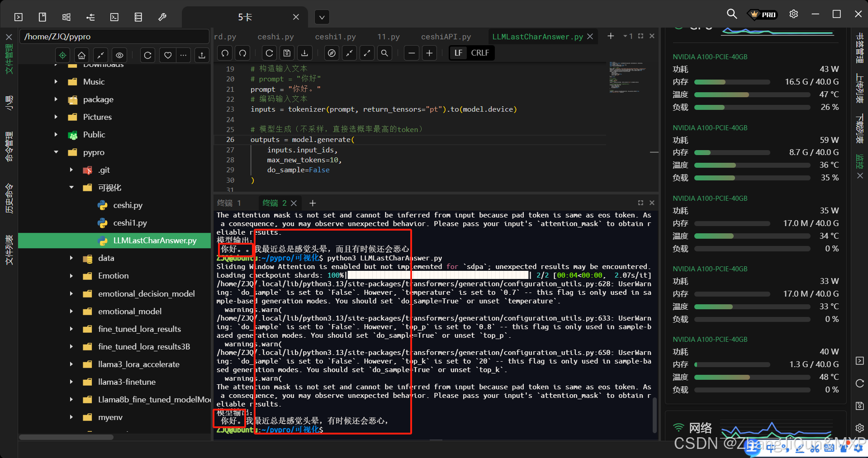Click the PRO crown badge
The height and width of the screenshot is (458, 868).
click(x=764, y=14)
